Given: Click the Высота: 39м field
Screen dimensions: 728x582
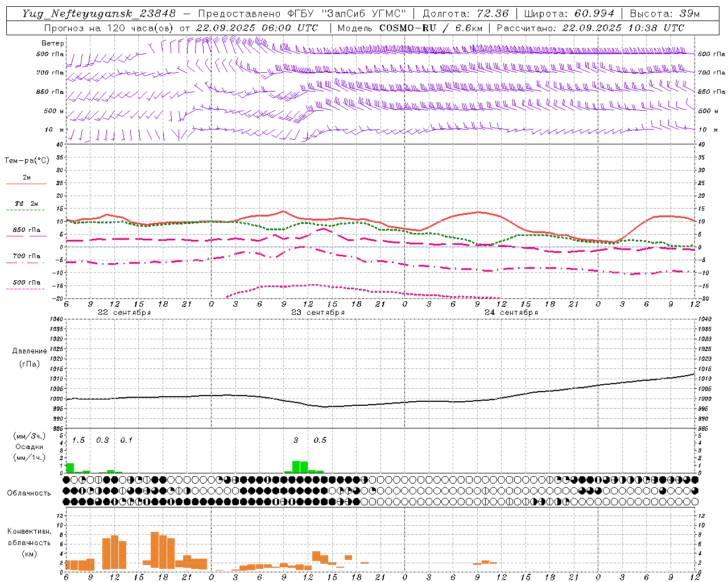Looking at the screenshot, I should (x=665, y=14).
